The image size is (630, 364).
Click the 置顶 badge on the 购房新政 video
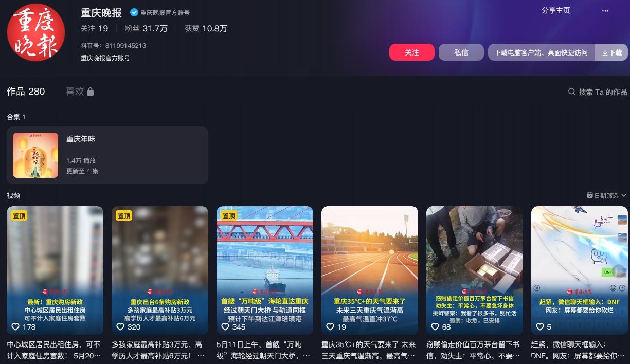click(x=19, y=215)
